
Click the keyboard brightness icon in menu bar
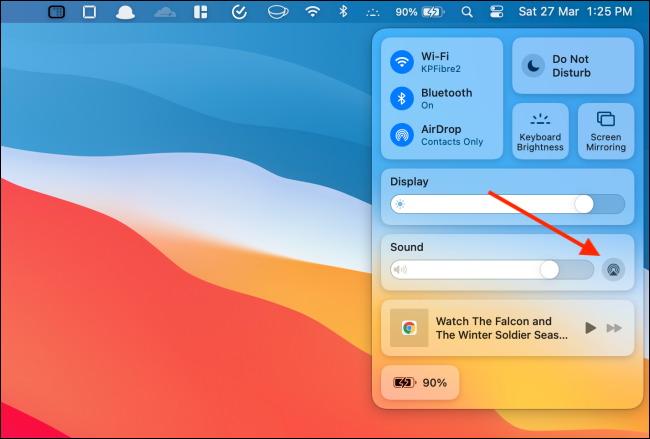tap(373, 12)
